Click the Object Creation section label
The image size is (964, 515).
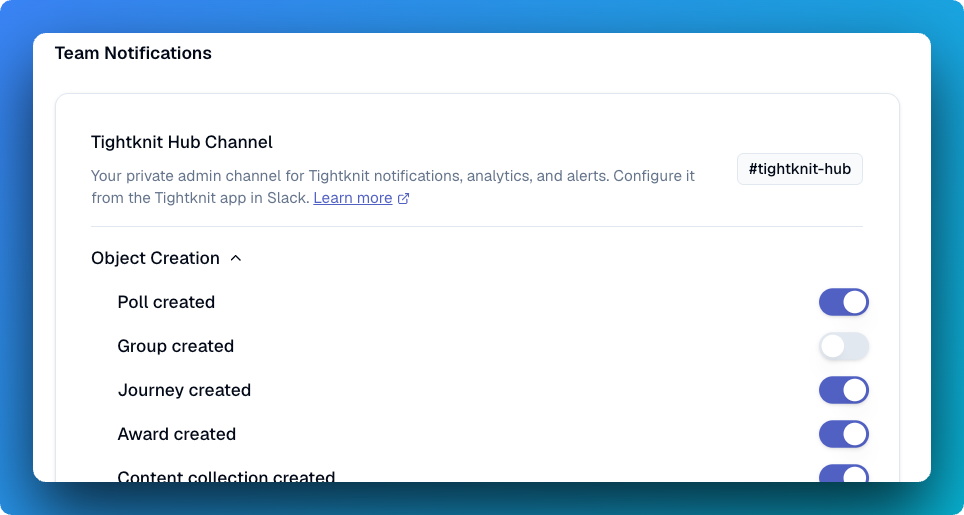click(x=156, y=258)
